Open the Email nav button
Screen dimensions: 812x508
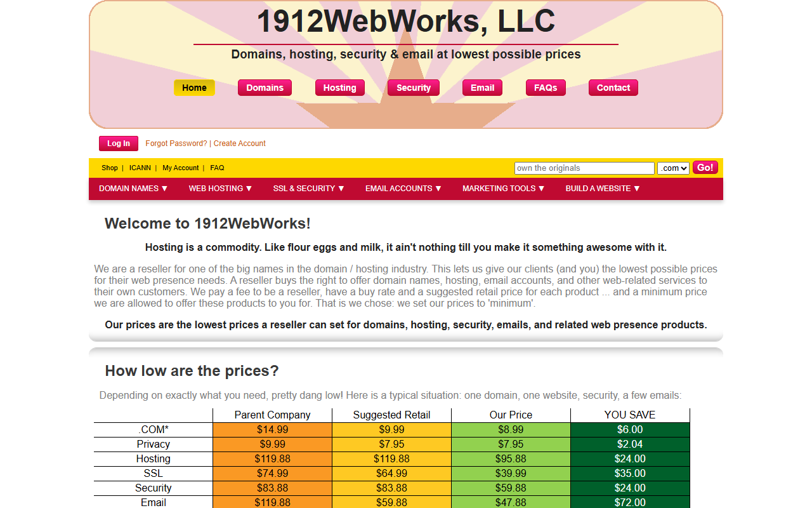coord(482,88)
